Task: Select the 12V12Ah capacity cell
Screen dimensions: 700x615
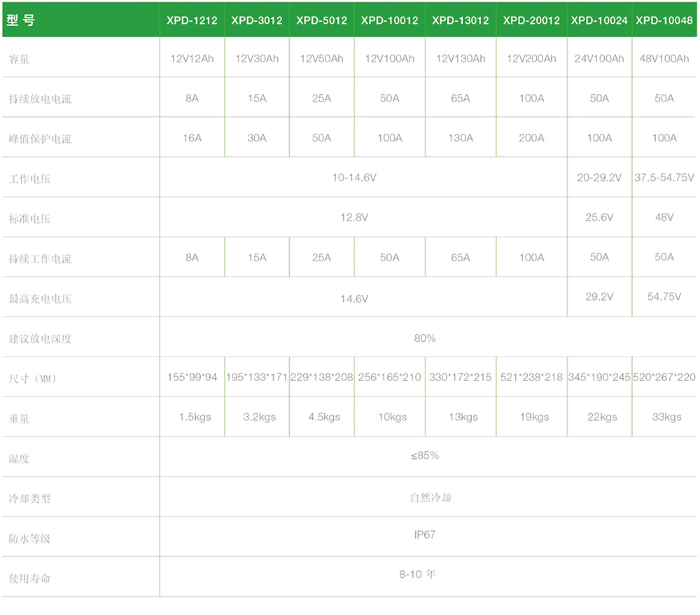Action: tap(192, 58)
